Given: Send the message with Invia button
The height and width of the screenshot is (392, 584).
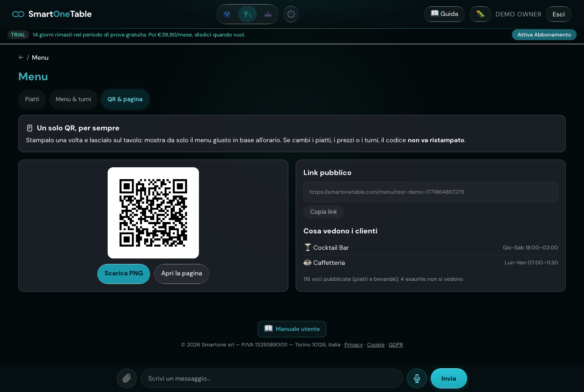Looking at the screenshot, I should (449, 378).
